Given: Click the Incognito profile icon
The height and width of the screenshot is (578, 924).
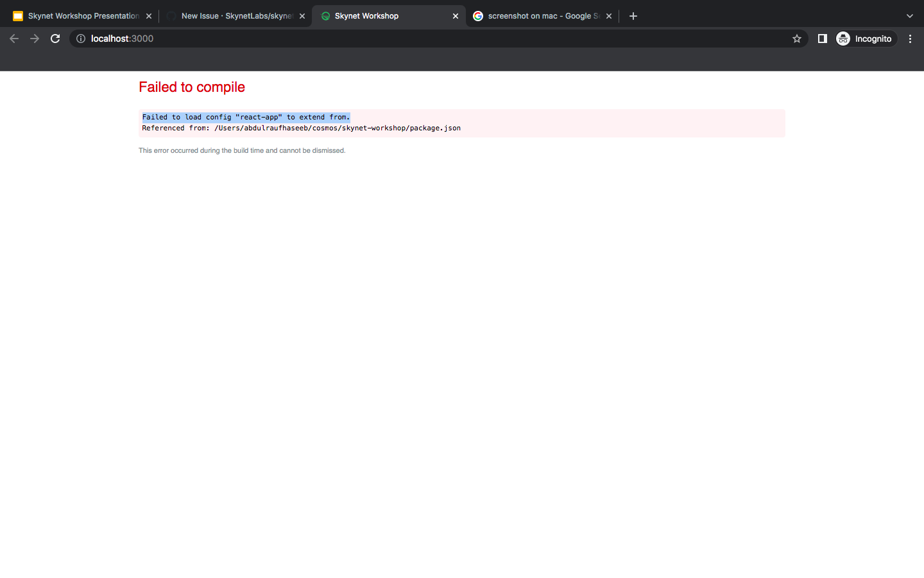Looking at the screenshot, I should (843, 39).
